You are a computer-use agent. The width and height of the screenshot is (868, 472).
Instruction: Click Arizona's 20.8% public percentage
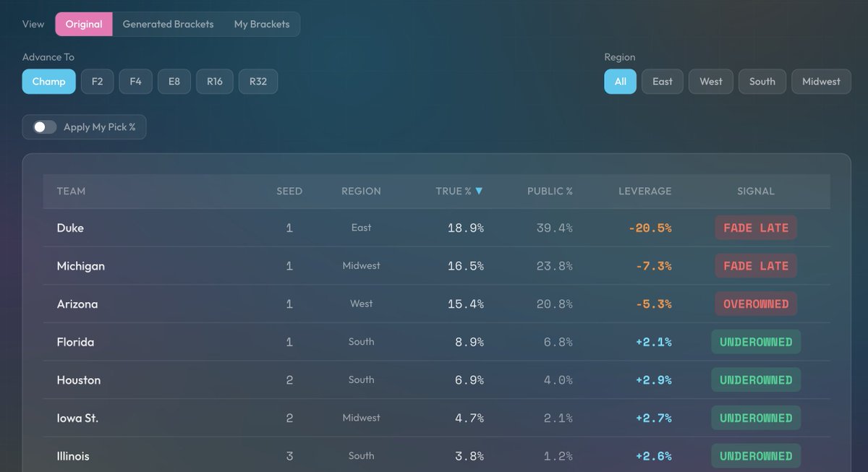(x=554, y=304)
